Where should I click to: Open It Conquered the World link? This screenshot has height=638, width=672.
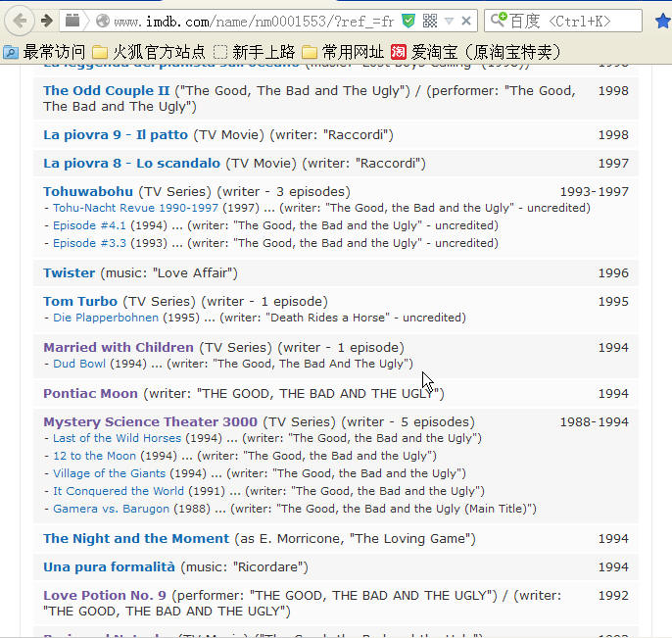tap(119, 491)
